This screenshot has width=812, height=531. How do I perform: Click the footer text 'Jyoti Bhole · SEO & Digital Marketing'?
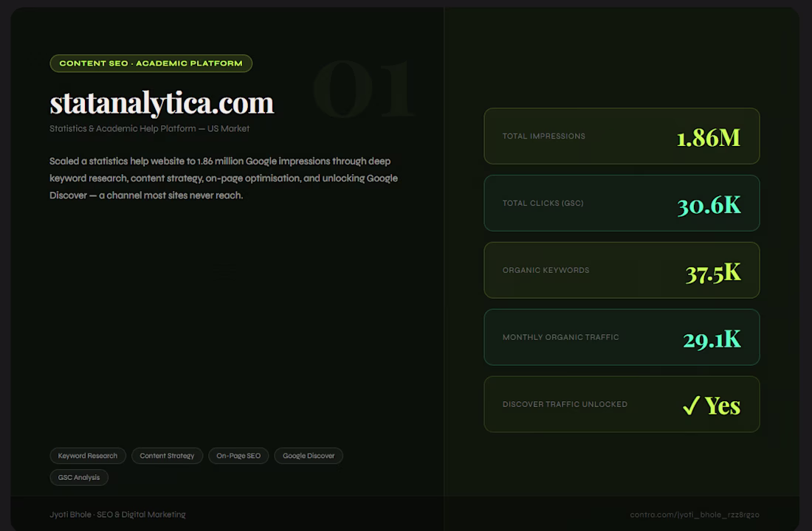[117, 515]
